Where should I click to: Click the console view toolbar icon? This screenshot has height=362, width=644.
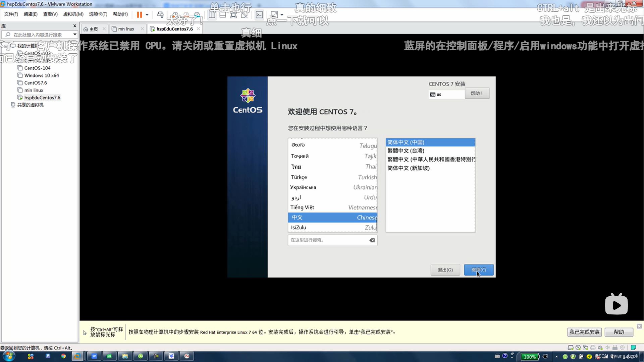pos(259,15)
